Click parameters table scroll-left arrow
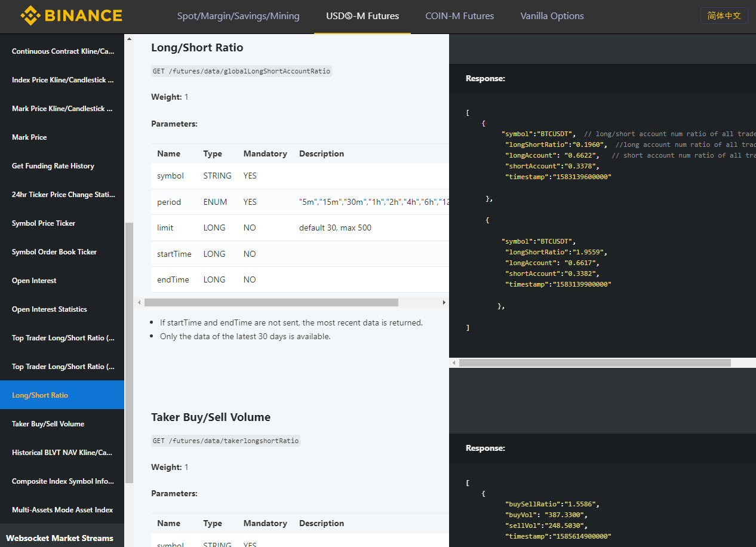 pos(139,303)
